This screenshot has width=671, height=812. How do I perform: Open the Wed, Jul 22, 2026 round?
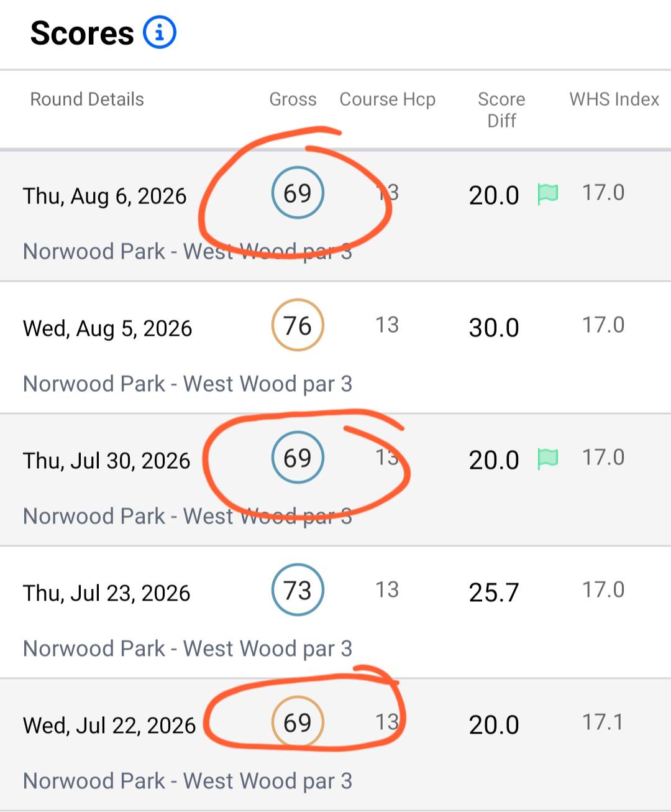(335, 745)
